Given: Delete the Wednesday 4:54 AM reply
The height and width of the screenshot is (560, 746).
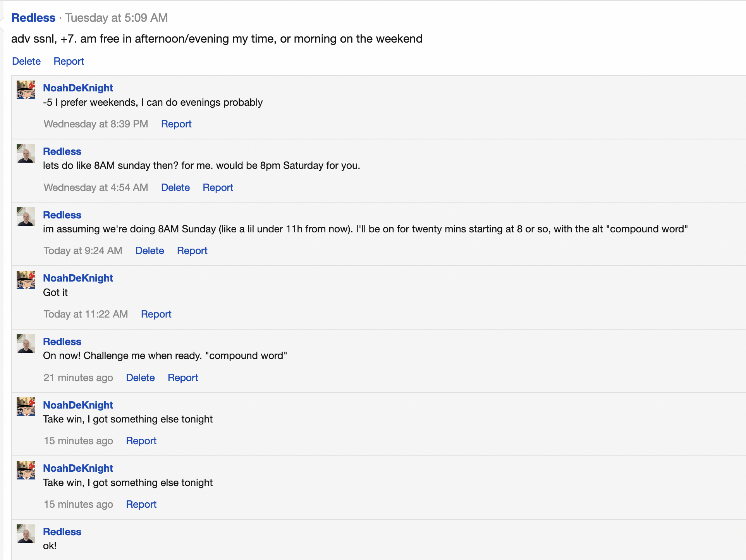Looking at the screenshot, I should click(x=175, y=187).
